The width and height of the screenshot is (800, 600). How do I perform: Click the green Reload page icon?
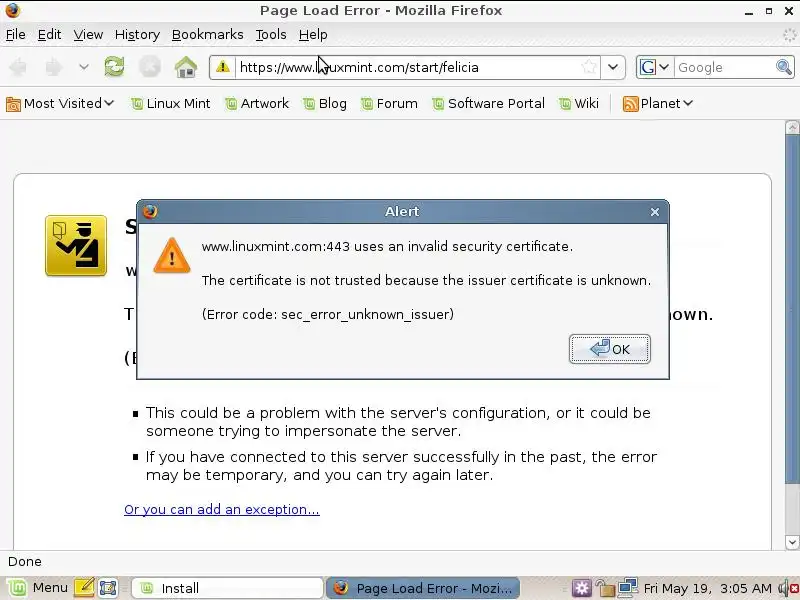pyautogui.click(x=114, y=67)
